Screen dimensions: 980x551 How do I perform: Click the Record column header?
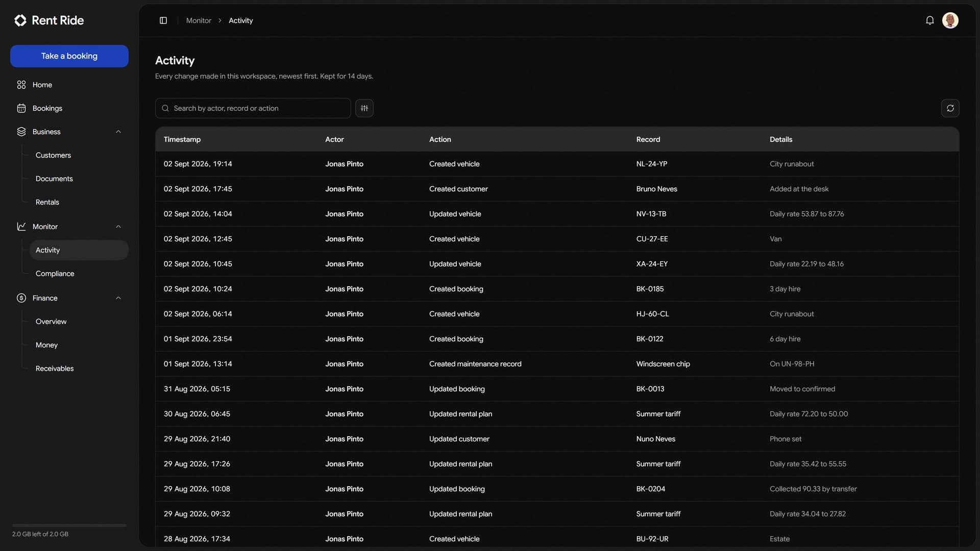[648, 139]
